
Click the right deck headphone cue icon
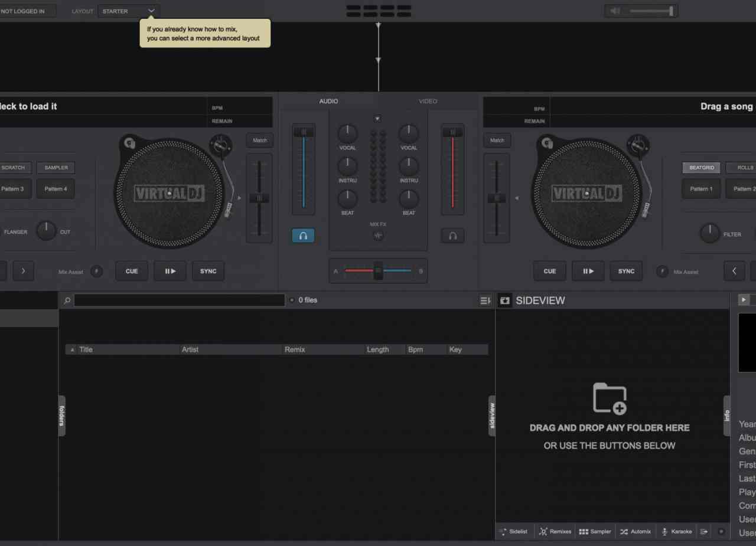click(x=452, y=236)
